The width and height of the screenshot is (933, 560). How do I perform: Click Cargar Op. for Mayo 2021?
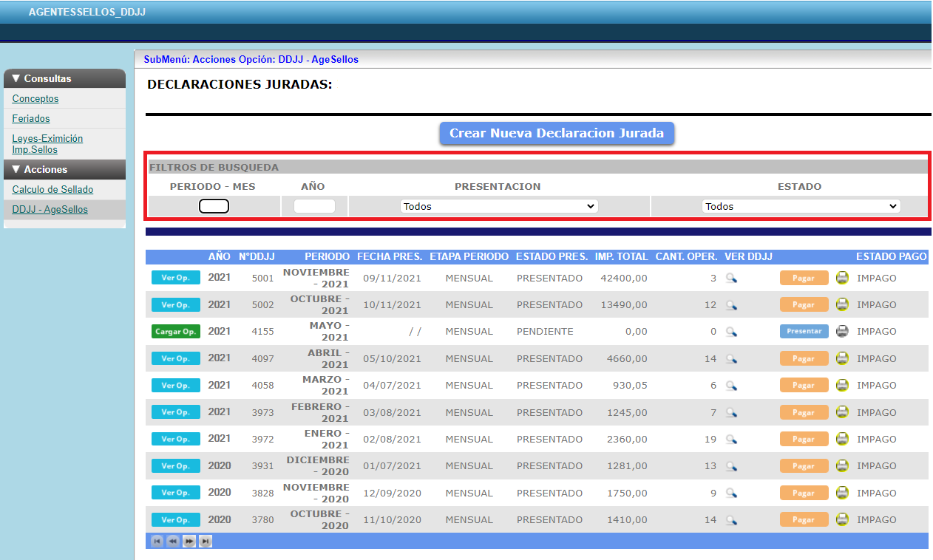point(176,332)
